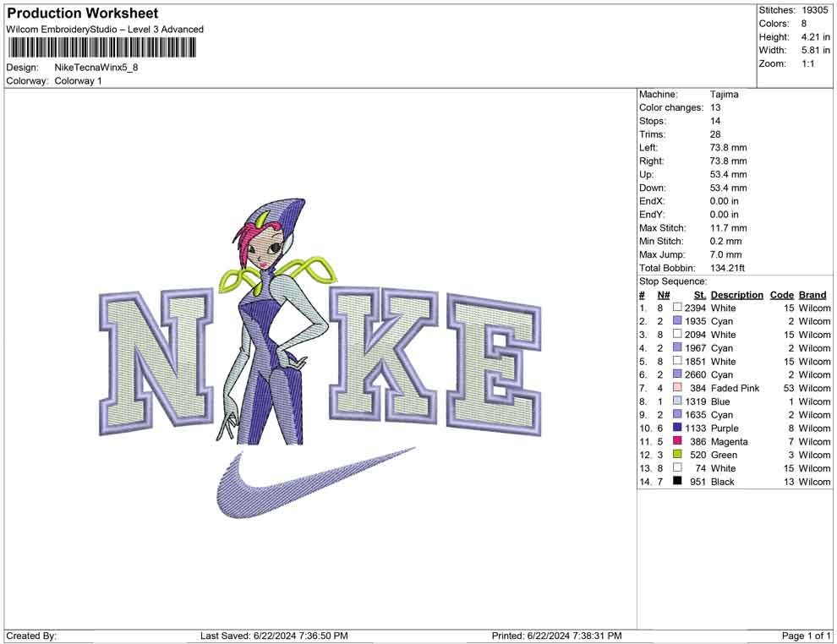Click the Blue swatch in stop row 8
Viewport: 837px width, 644px height.
[677, 401]
